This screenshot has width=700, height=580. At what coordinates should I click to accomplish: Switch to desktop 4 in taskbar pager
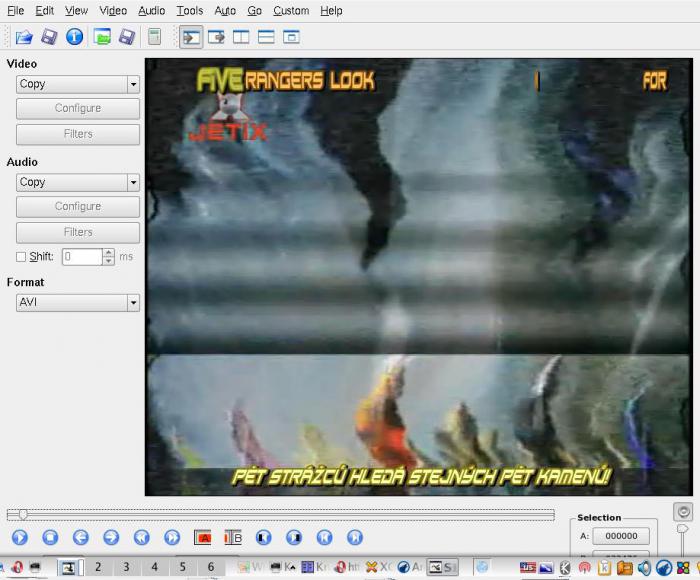click(154, 567)
